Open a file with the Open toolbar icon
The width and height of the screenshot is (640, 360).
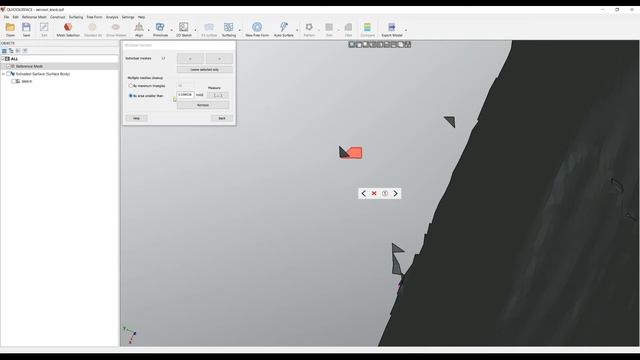[x=10, y=27]
